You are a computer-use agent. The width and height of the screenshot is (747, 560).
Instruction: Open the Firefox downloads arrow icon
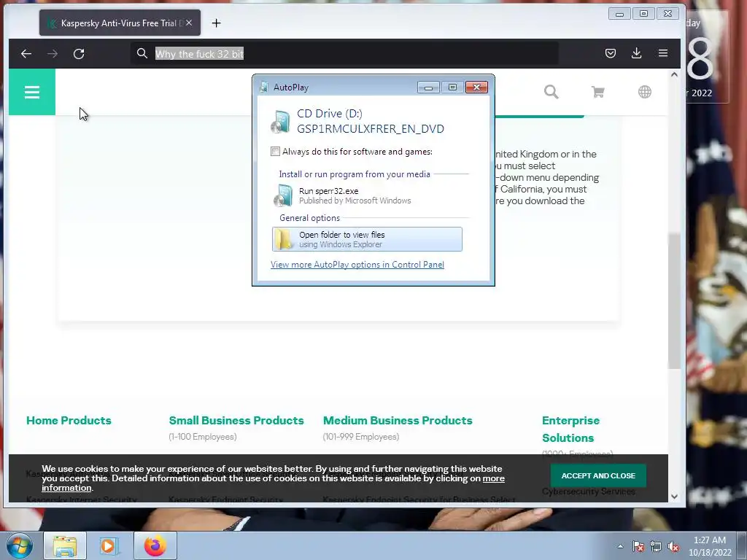coord(636,53)
